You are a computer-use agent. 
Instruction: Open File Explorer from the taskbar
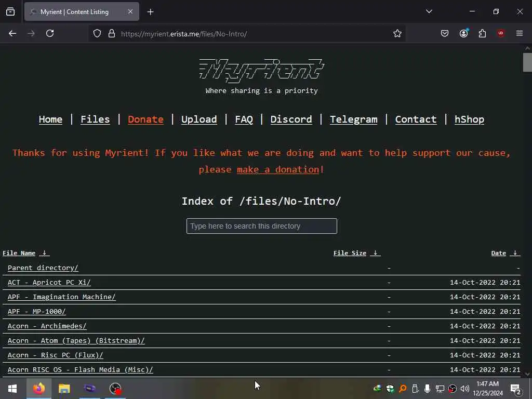click(x=64, y=389)
